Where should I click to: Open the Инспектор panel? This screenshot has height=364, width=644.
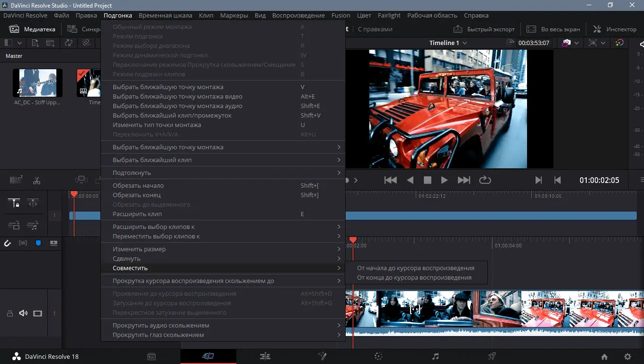tap(614, 29)
